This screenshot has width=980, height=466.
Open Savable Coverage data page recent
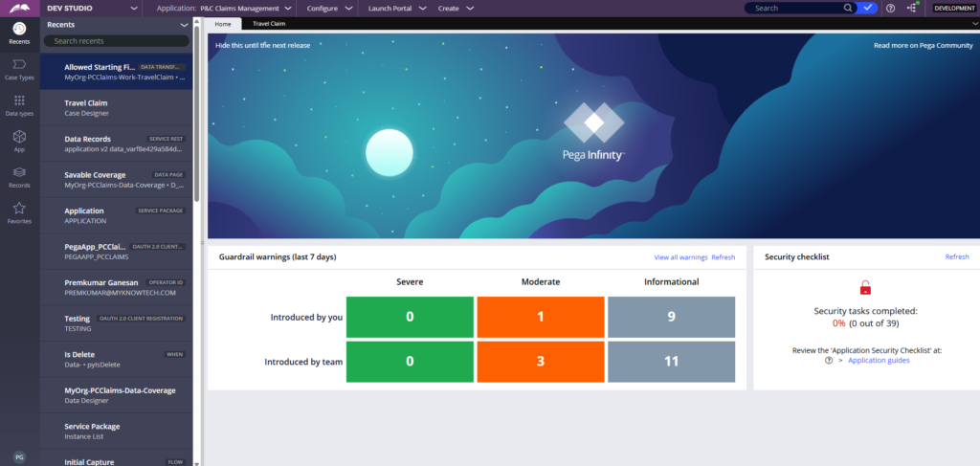point(116,180)
